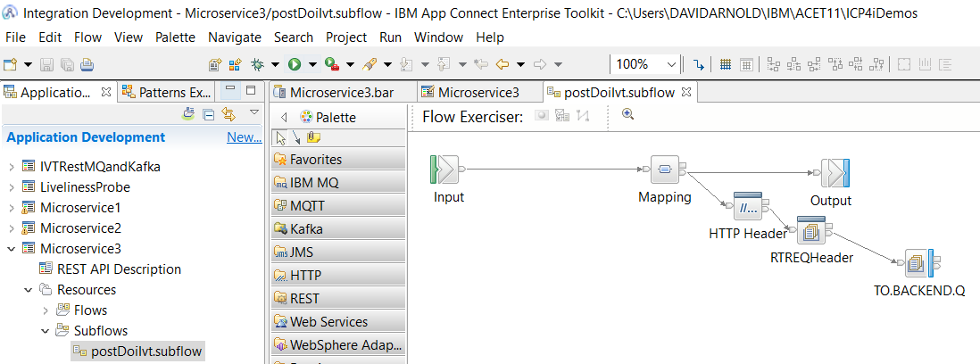Viewport: 980px width, 364px height.
Task: Collapse the Subflows folder
Action: tap(45, 330)
